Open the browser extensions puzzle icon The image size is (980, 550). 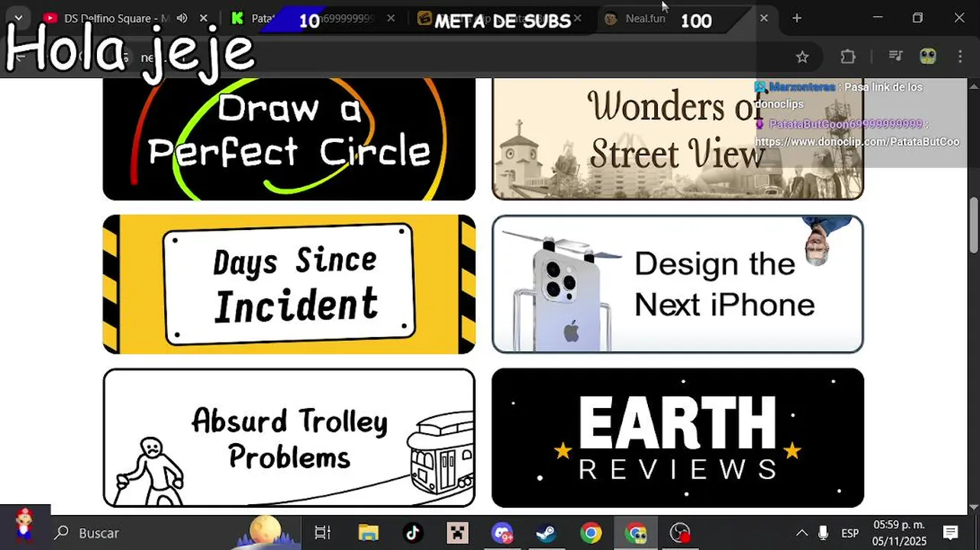[x=848, y=57]
